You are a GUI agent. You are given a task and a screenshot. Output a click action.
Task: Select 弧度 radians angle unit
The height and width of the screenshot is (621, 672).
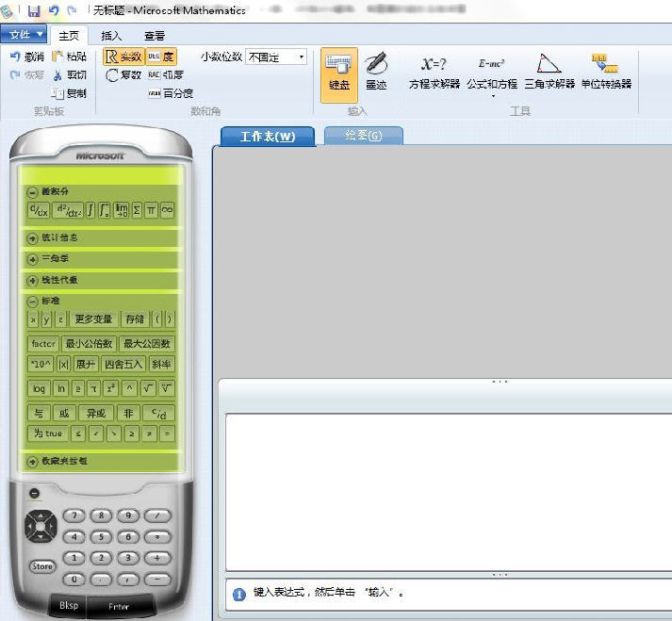coord(166,75)
